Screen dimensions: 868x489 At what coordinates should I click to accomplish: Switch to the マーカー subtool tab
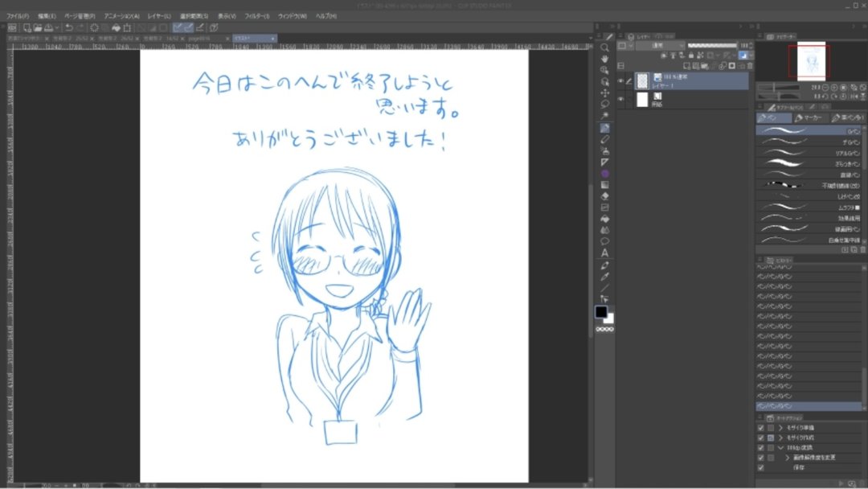[809, 118]
